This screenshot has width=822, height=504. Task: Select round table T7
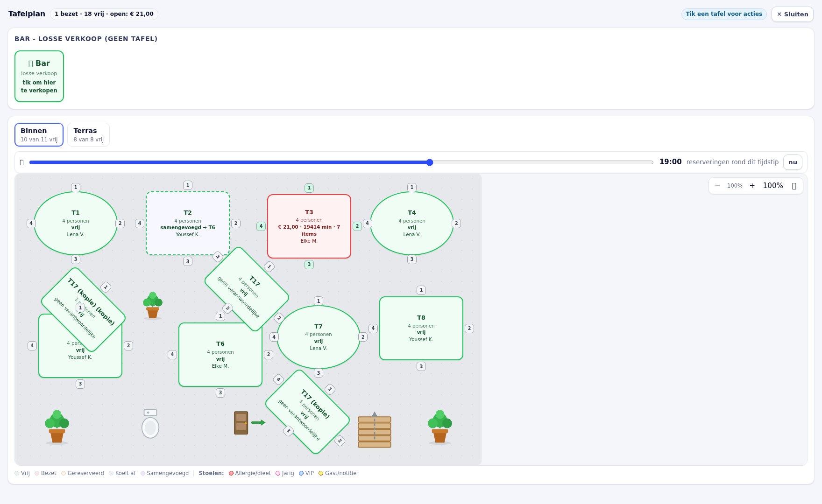(x=319, y=337)
